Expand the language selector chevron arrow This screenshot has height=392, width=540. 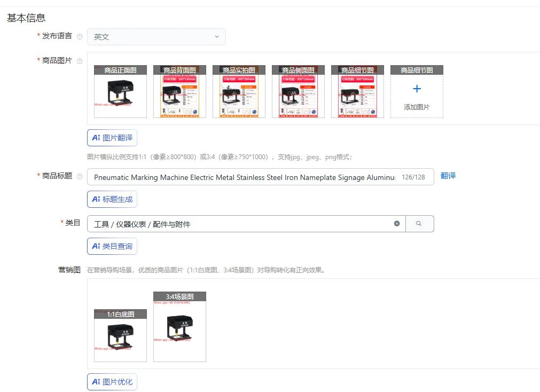[217, 36]
